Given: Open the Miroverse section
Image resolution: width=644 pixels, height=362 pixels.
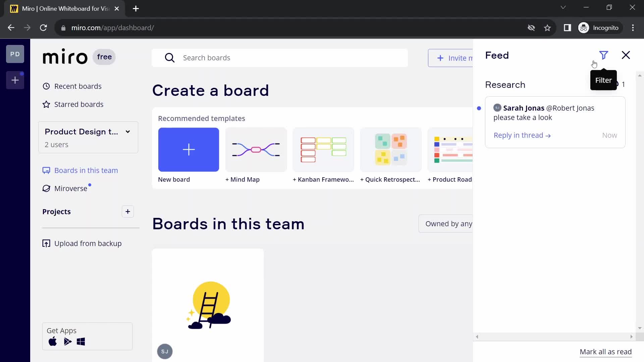Looking at the screenshot, I should pyautogui.click(x=70, y=188).
